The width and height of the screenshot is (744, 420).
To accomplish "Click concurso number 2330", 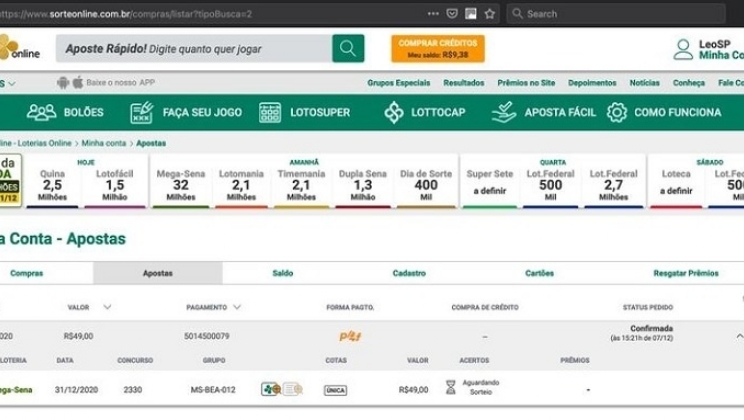I will point(133,390).
